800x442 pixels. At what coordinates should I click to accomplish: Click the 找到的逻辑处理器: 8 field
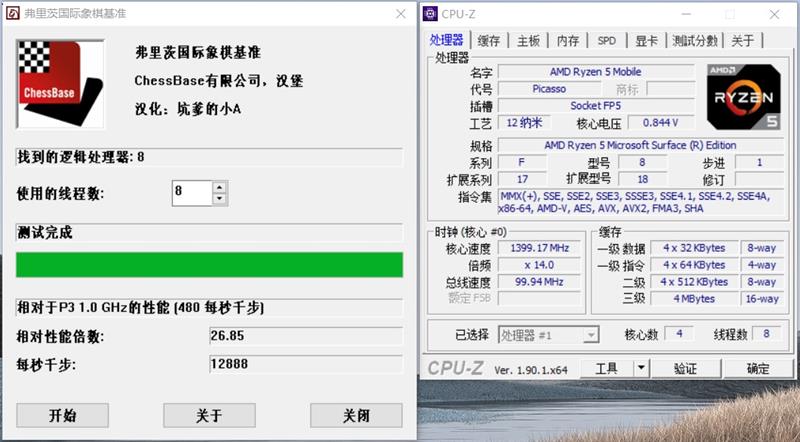209,157
